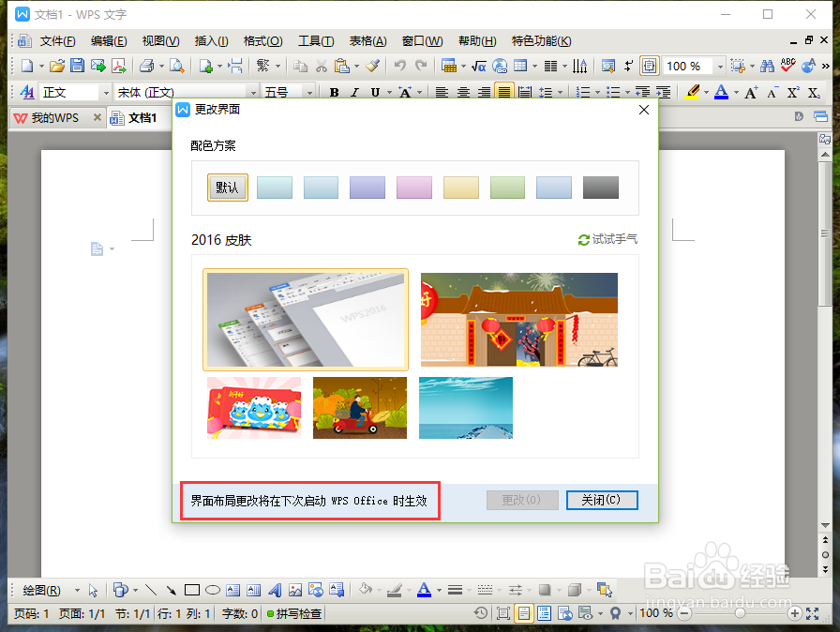
Task: Align text left
Action: (442, 92)
